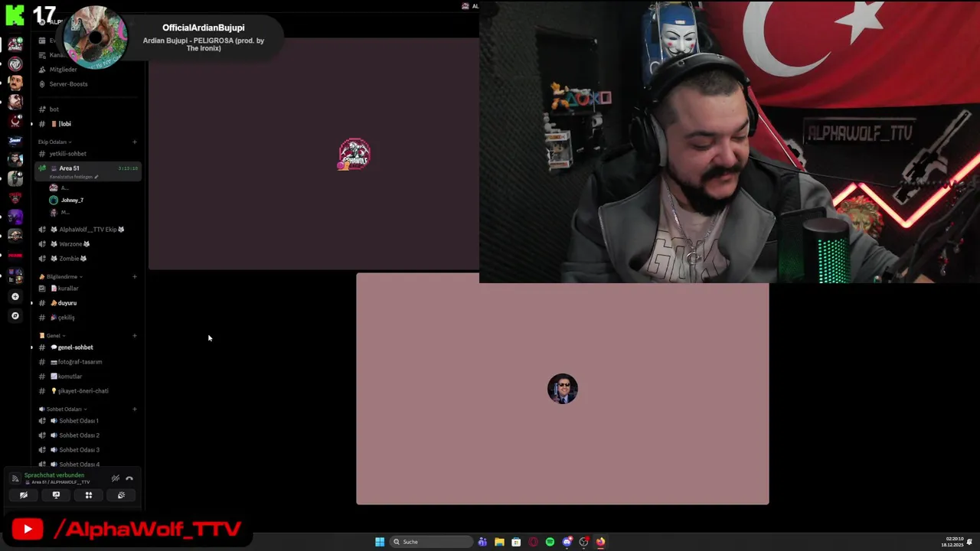Collapse the Bilgilendirme category
The image size is (980, 551).
61,277
